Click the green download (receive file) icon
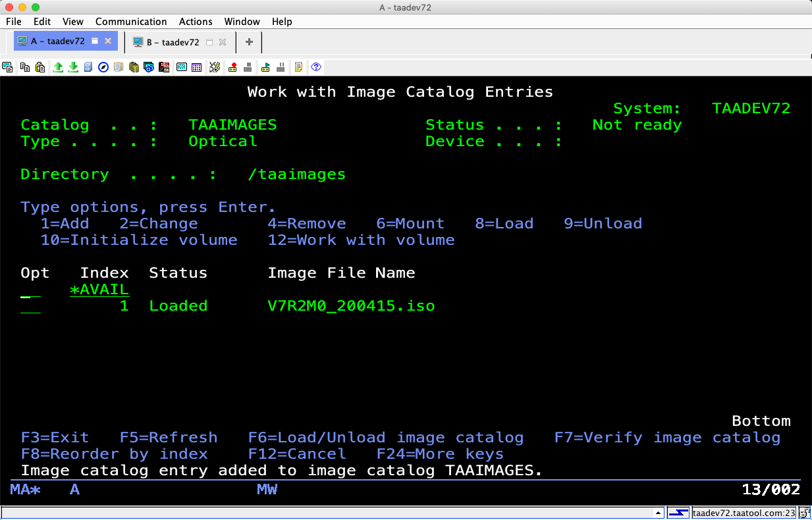 coord(73,66)
